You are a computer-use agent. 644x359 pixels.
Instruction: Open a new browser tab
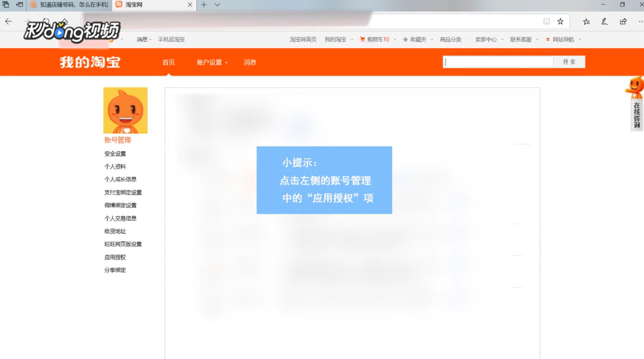tap(204, 5)
